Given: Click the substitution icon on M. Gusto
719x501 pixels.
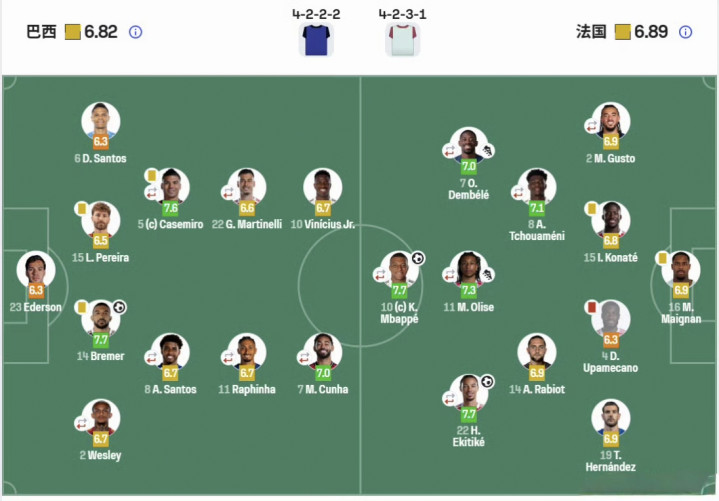Looking at the screenshot, I should (592, 127).
